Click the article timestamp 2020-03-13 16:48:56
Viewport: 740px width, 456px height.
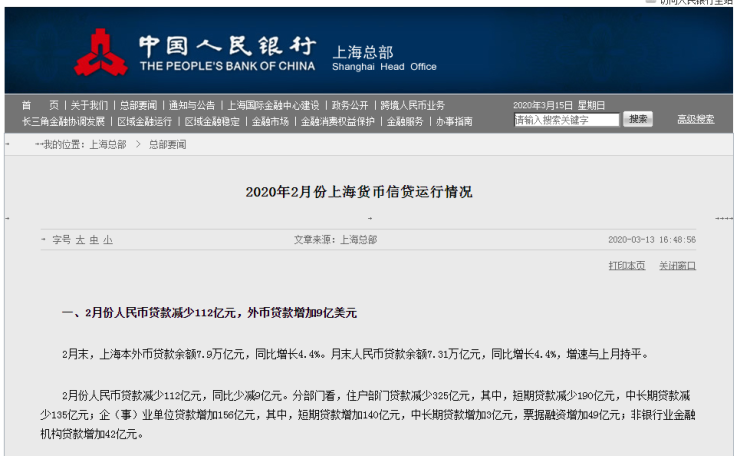(x=652, y=240)
